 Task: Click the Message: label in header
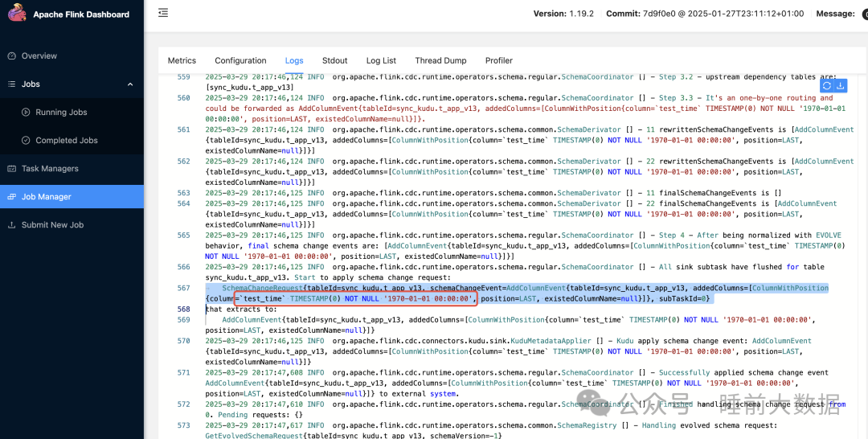pyautogui.click(x=833, y=14)
